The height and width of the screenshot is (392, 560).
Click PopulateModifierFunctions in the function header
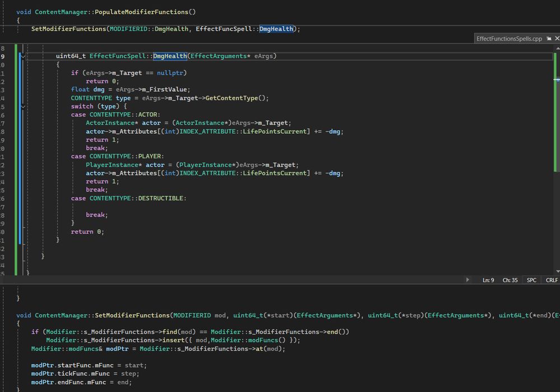tap(142, 12)
